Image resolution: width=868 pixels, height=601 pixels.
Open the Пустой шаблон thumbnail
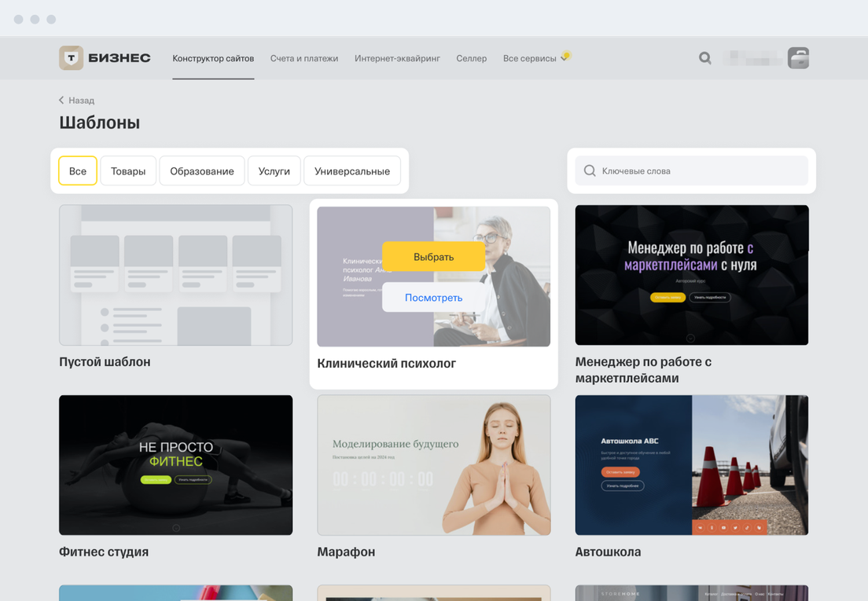tap(176, 275)
